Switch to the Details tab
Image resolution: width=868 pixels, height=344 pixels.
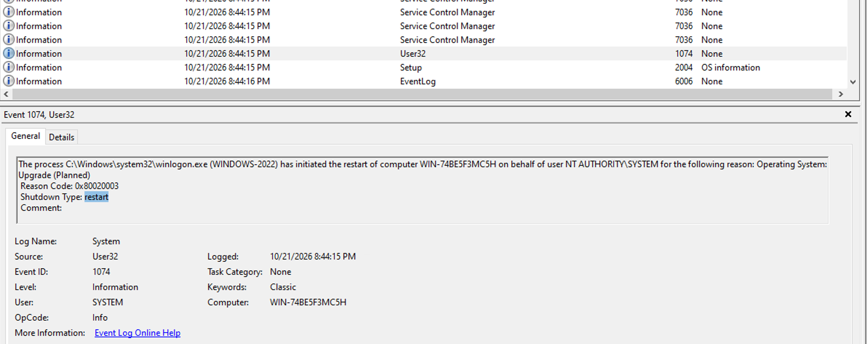tap(61, 137)
